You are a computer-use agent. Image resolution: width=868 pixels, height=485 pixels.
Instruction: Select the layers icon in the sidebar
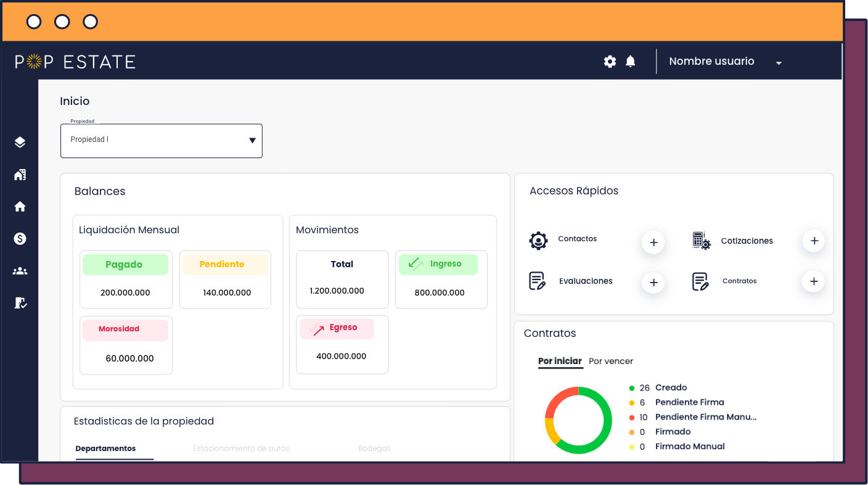(x=20, y=141)
